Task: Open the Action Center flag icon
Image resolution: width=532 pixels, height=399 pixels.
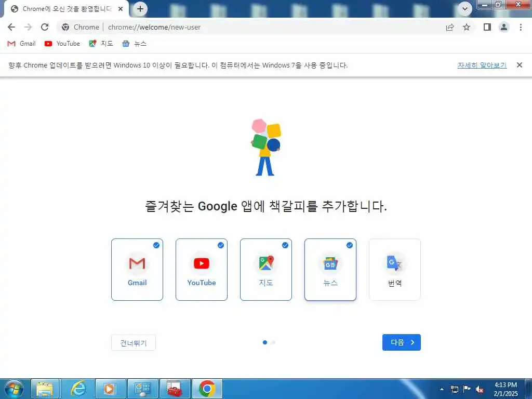Action: (467, 389)
